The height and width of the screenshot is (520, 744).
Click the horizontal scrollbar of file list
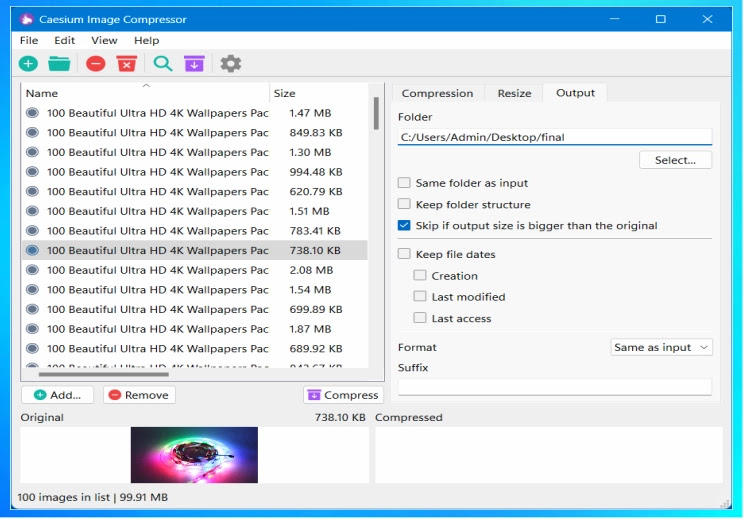click(x=103, y=374)
